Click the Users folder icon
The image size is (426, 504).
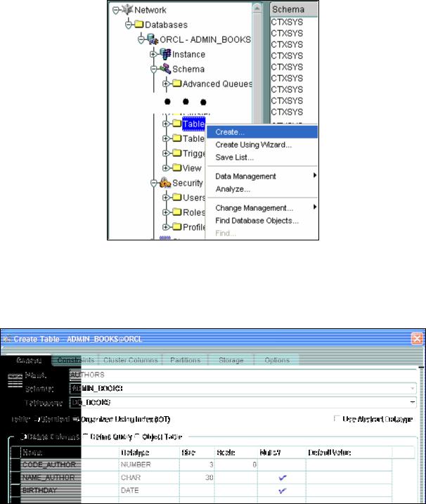(177, 197)
